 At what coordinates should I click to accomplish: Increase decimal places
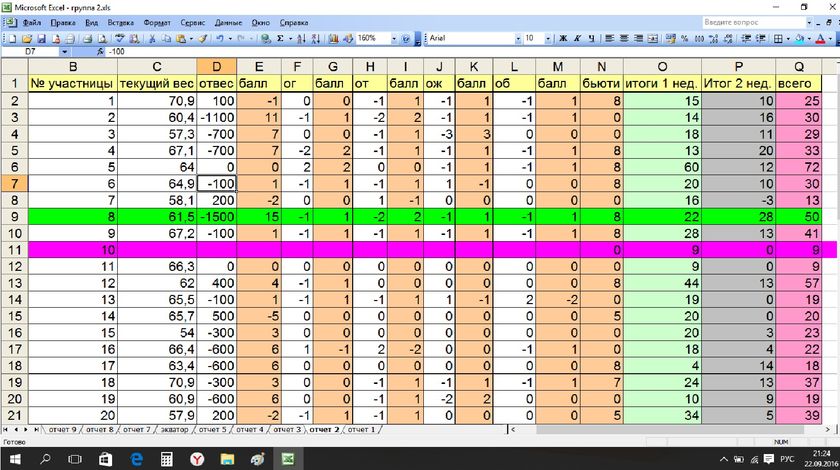click(714, 39)
